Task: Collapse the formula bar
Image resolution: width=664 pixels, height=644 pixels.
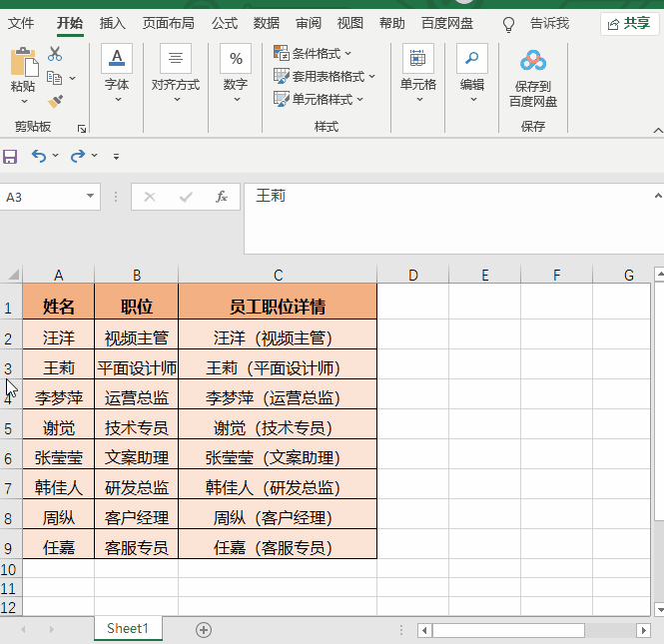Action: click(x=658, y=196)
